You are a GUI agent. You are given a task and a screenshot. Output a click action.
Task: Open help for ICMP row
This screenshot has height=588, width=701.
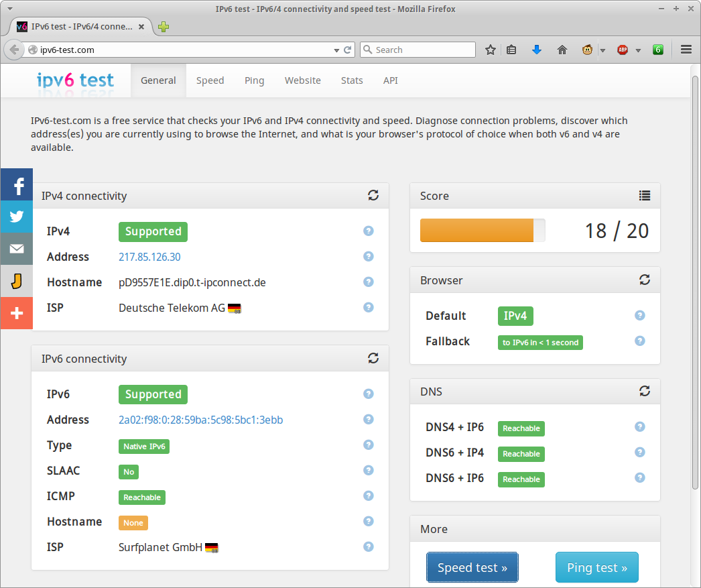(x=369, y=495)
